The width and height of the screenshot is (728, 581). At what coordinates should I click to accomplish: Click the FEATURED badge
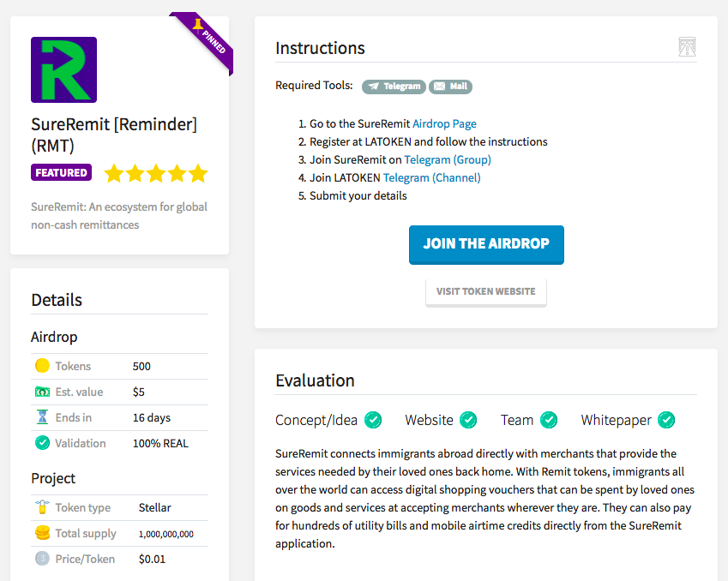point(62,173)
